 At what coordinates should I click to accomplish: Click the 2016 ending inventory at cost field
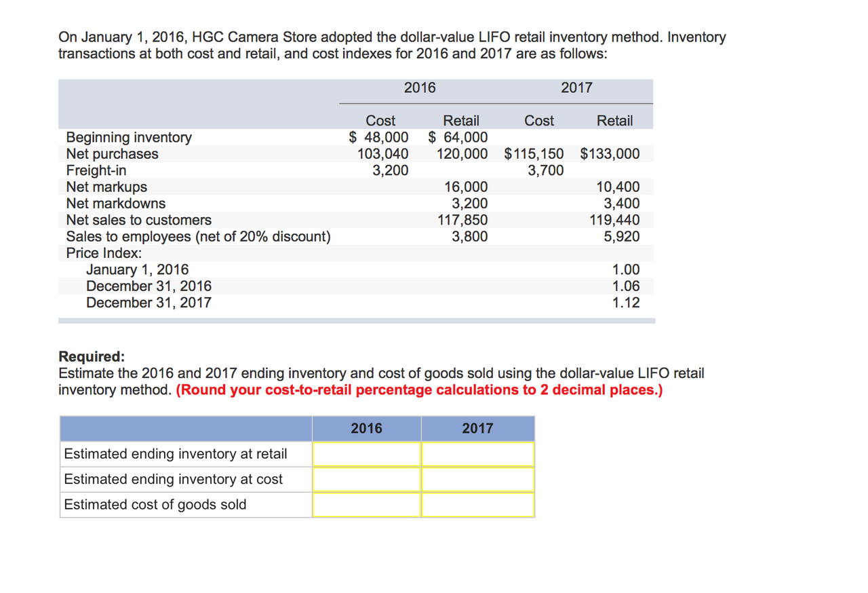point(367,479)
